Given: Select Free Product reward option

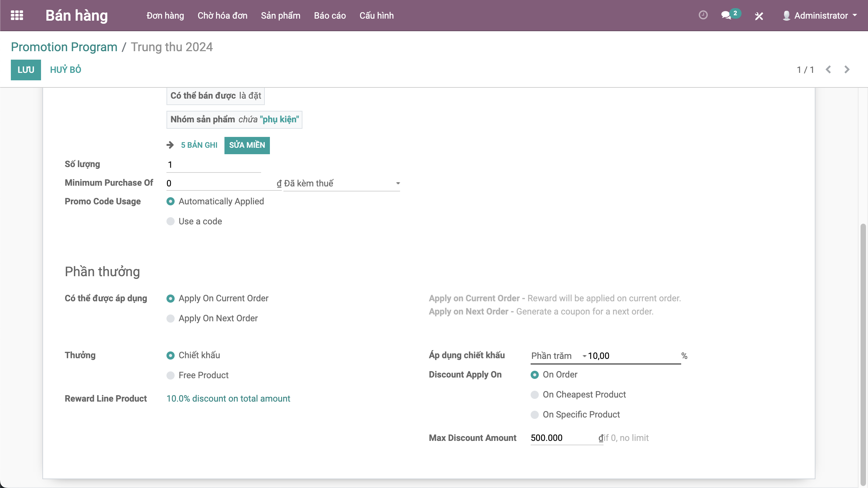Looking at the screenshot, I should coord(171,375).
